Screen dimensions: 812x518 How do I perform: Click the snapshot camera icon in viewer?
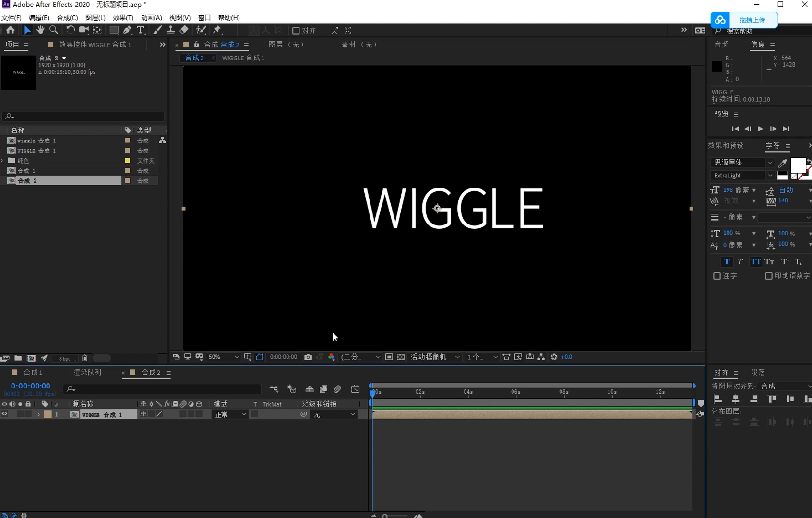pos(308,357)
